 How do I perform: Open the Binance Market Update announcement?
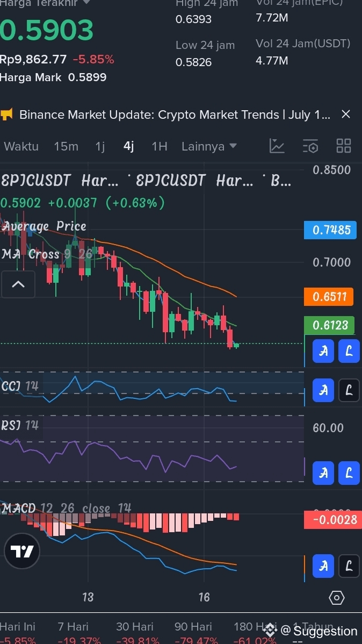[x=175, y=114]
